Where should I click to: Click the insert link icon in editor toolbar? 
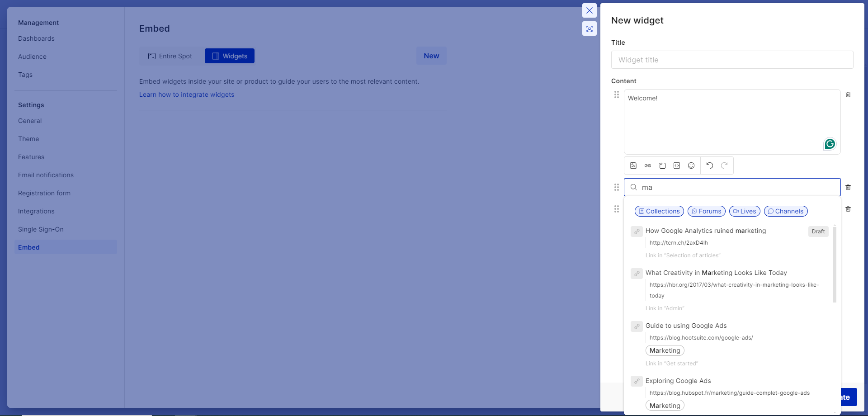coord(648,165)
